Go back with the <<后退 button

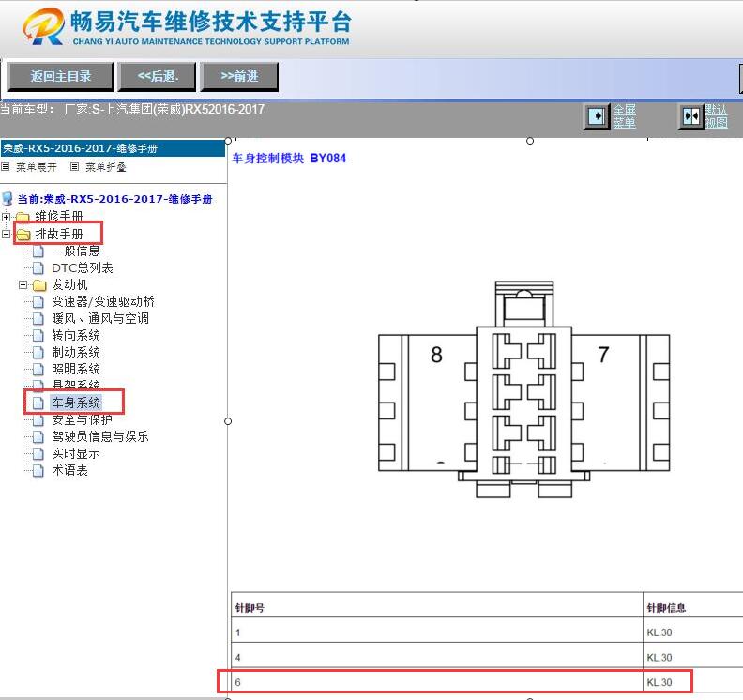pyautogui.click(x=157, y=76)
